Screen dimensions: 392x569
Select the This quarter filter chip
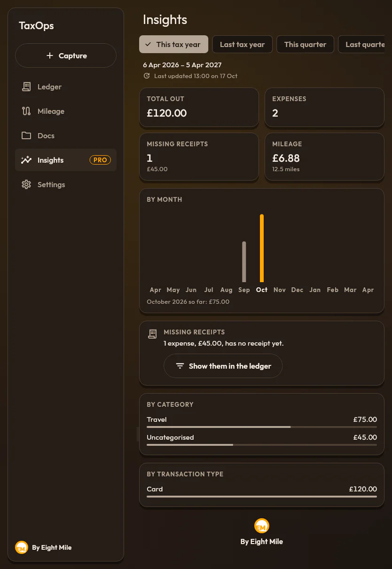305,44
